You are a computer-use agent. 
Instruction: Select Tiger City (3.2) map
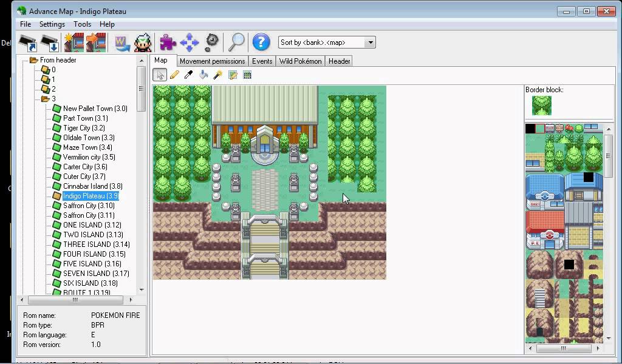[x=84, y=128]
